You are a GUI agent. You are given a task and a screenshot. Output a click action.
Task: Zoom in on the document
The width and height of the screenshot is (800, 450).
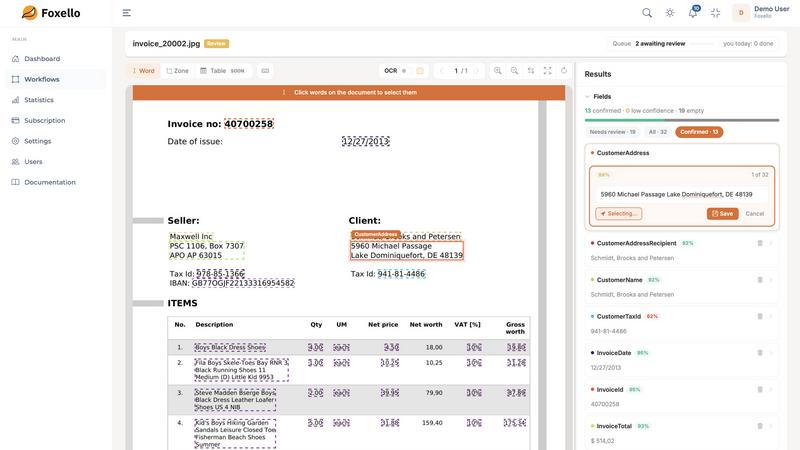pos(497,71)
